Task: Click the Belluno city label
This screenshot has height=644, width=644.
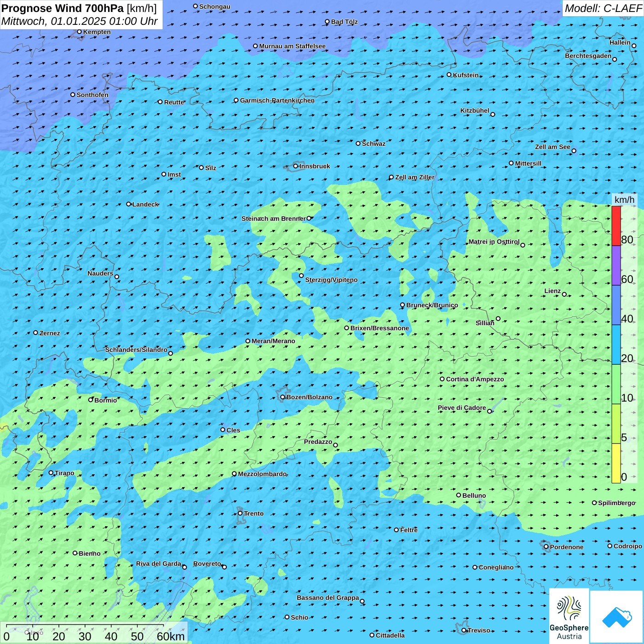Action: pyautogui.click(x=474, y=495)
